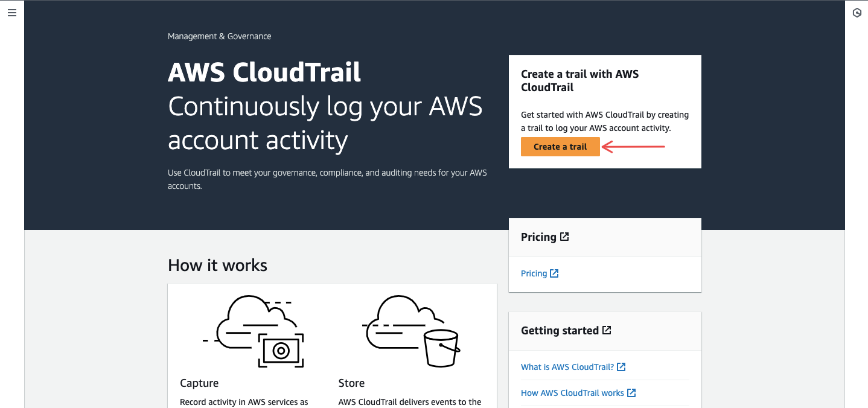Open the hamburger navigation menu
Image resolution: width=868 pixels, height=408 pixels.
(x=11, y=12)
